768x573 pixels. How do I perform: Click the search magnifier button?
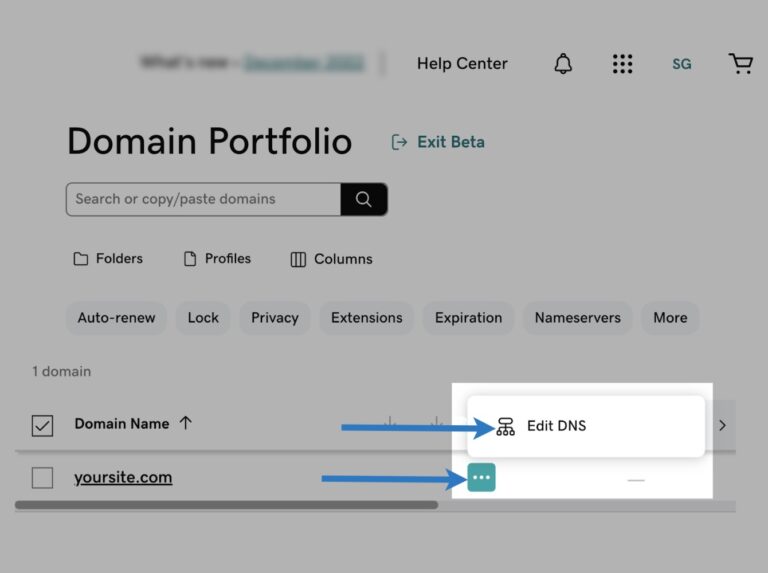coord(363,199)
